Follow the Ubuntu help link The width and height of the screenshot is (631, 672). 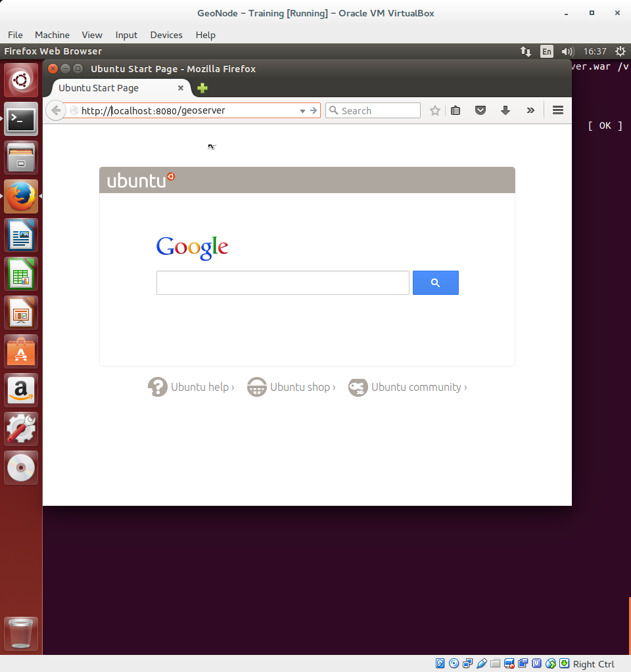click(191, 388)
